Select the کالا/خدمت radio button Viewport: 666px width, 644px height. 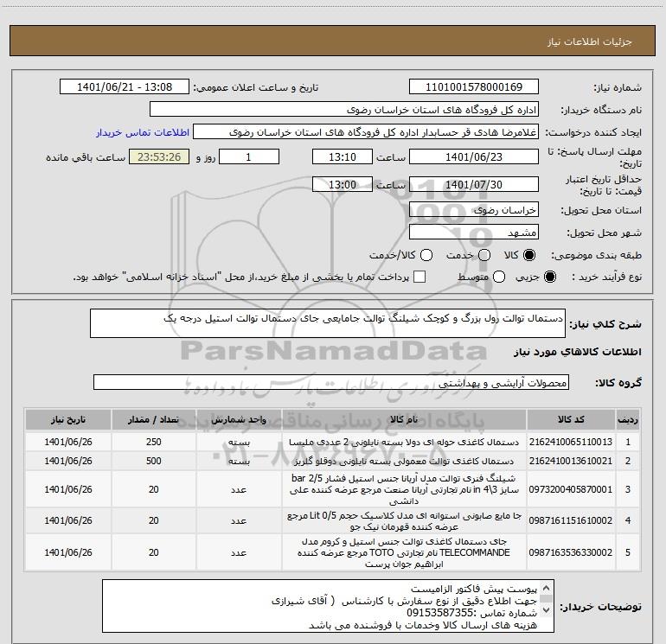tap(426, 255)
